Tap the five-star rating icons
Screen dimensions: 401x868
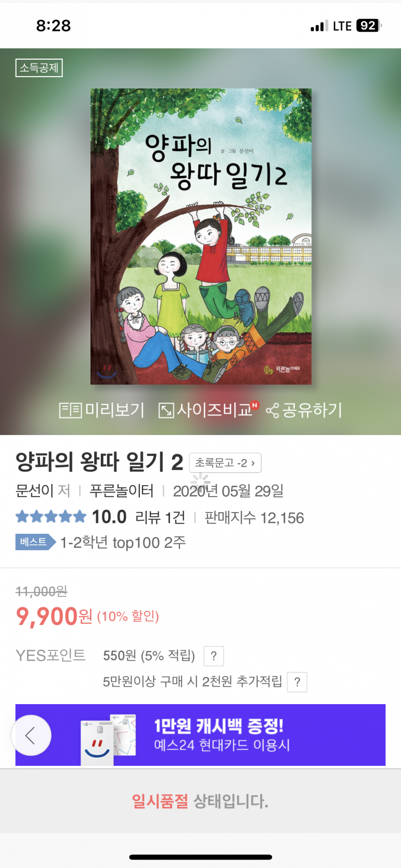click(51, 517)
